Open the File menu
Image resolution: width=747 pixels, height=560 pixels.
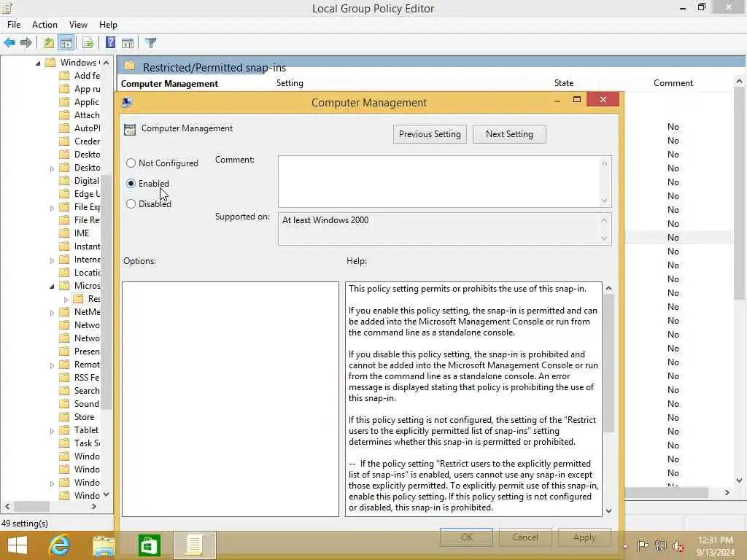point(14,25)
